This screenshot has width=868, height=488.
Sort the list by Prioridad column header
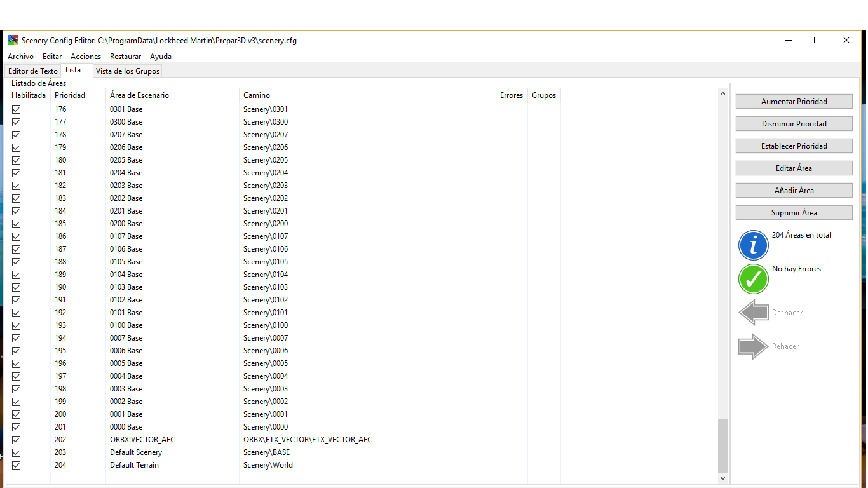(x=70, y=95)
